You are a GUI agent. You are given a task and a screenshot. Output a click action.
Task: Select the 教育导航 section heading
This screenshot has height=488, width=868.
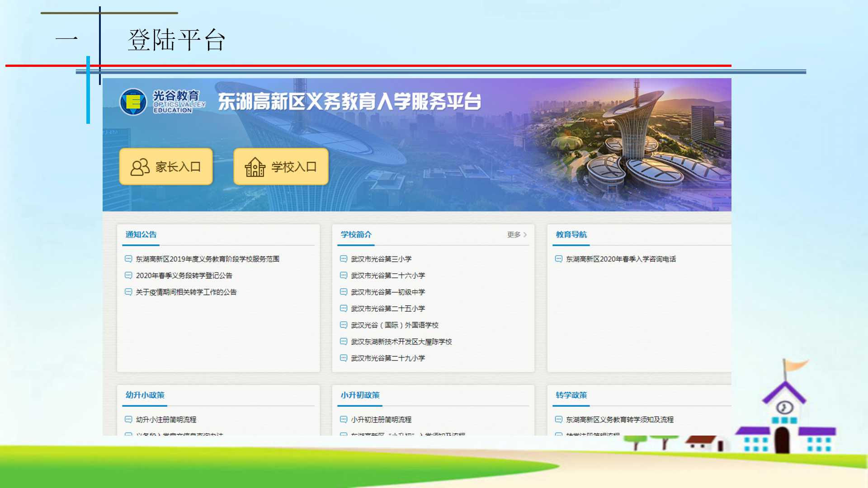click(571, 235)
